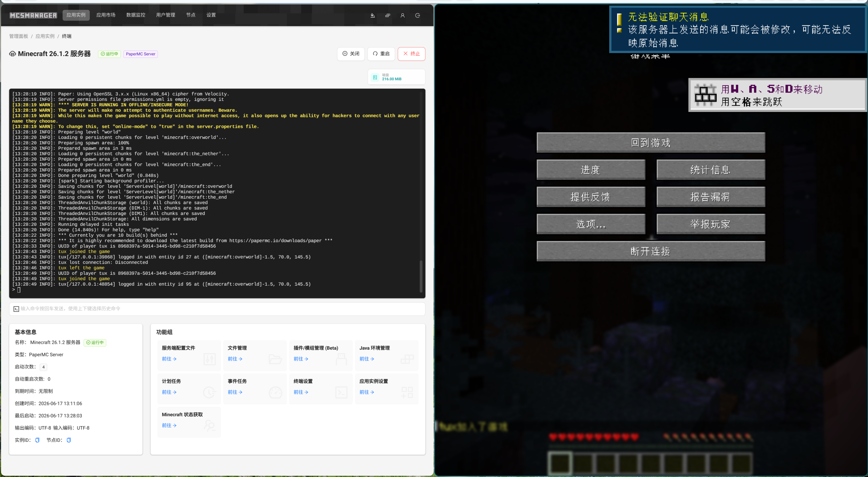The width and height of the screenshot is (868, 477).
Task: Click the grid icon on 应用实例设置 card
Action: (x=407, y=392)
